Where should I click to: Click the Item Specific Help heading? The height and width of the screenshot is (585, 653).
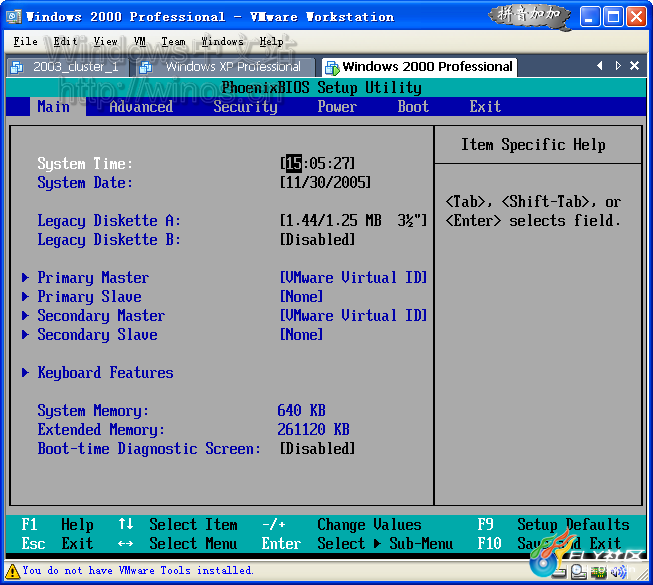point(533,144)
